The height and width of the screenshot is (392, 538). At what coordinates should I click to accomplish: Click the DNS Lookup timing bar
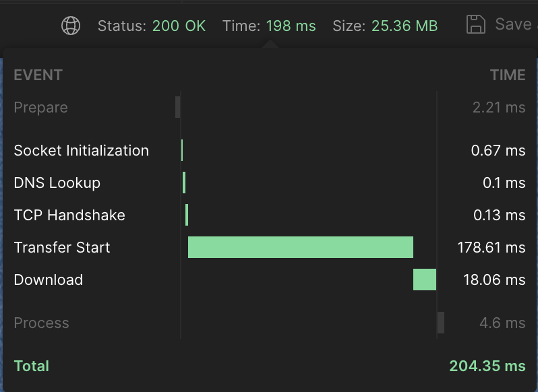click(184, 183)
